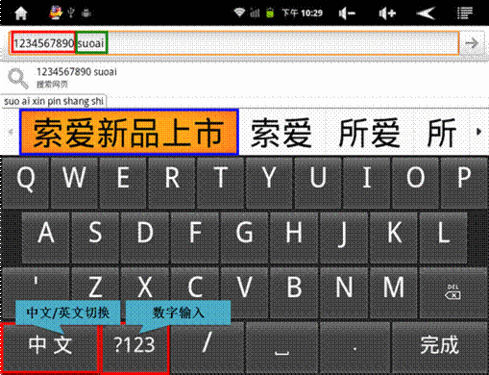Open the menu list icon in status bar

465,13
